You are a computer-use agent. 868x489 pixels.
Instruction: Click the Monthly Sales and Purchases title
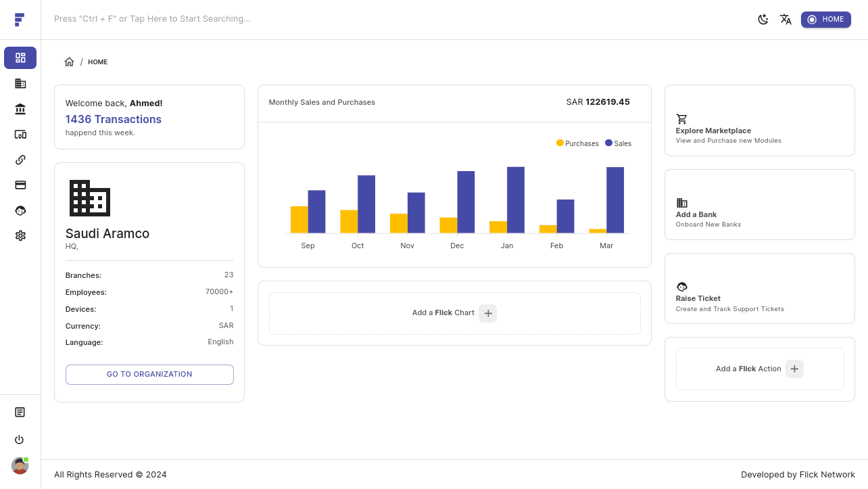click(x=322, y=102)
